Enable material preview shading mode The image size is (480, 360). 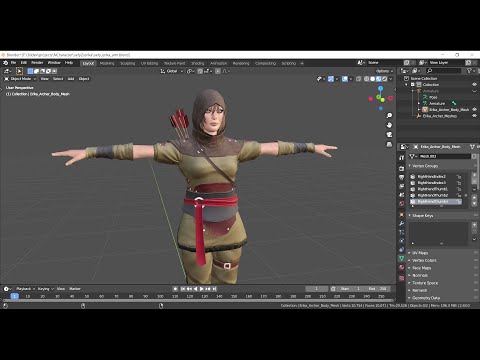[x=378, y=79]
